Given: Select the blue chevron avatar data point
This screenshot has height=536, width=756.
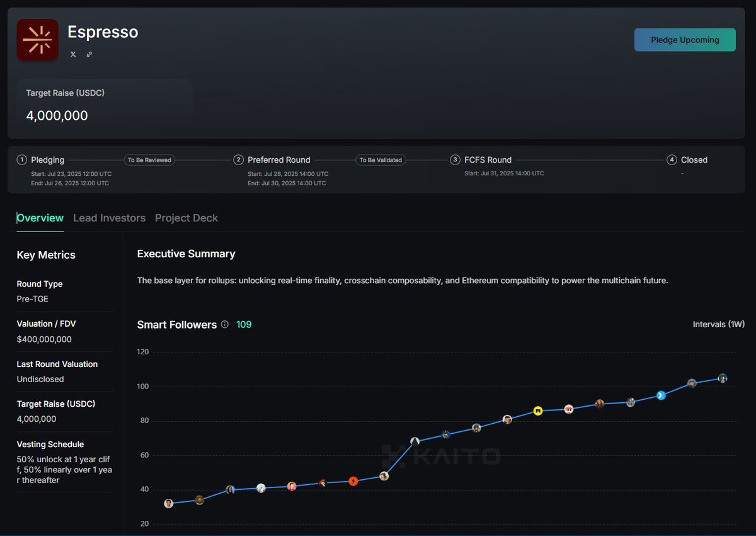Looking at the screenshot, I should pos(661,395).
